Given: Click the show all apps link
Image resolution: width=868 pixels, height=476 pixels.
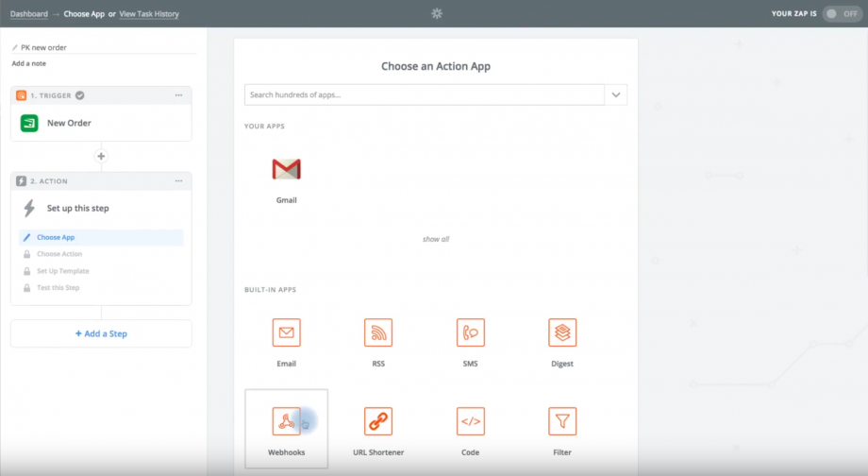Looking at the screenshot, I should click(436, 239).
